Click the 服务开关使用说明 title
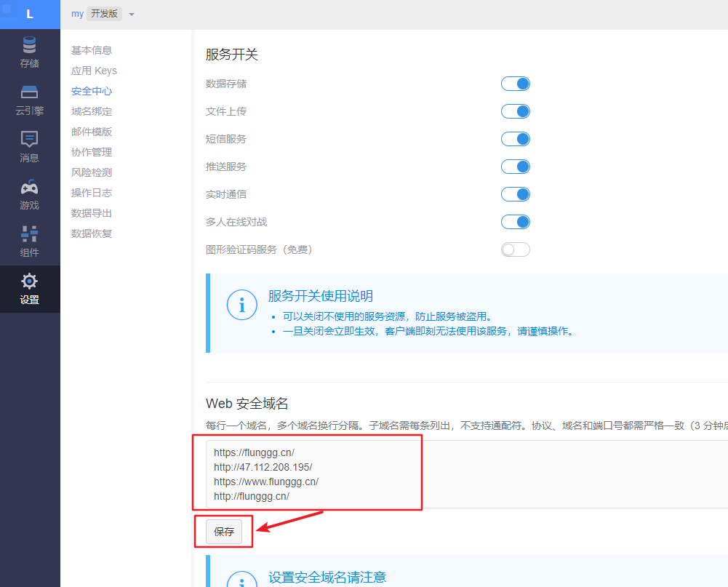This screenshot has height=587, width=728. (x=320, y=296)
